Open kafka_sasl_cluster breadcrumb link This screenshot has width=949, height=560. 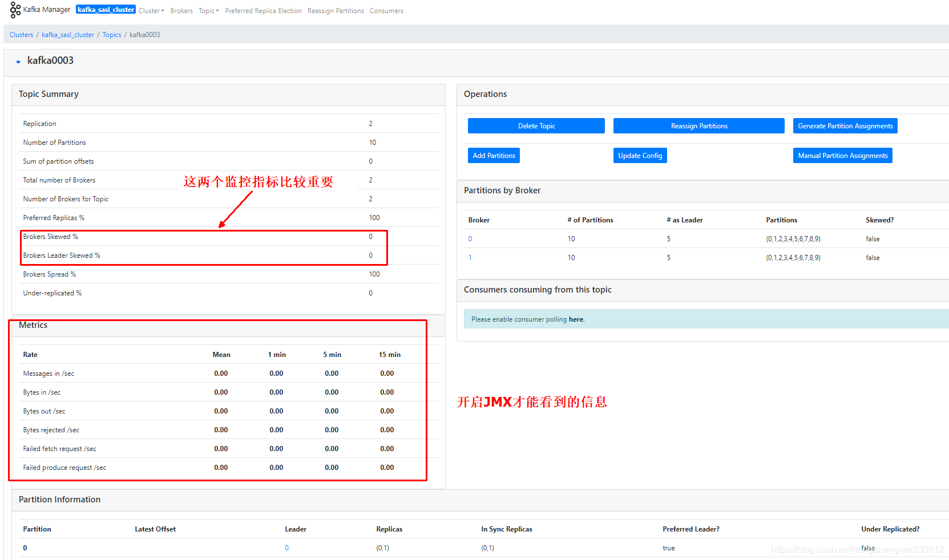pyautogui.click(x=68, y=35)
